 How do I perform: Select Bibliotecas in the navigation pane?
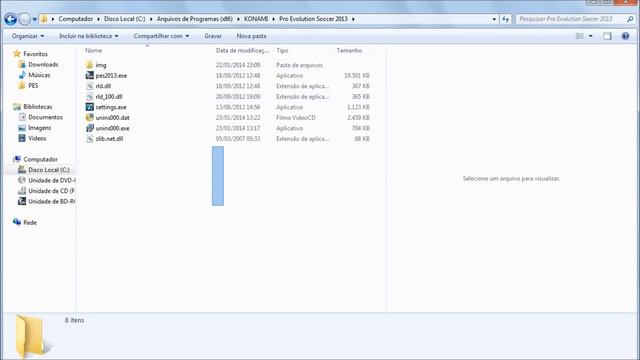pyautogui.click(x=38, y=107)
